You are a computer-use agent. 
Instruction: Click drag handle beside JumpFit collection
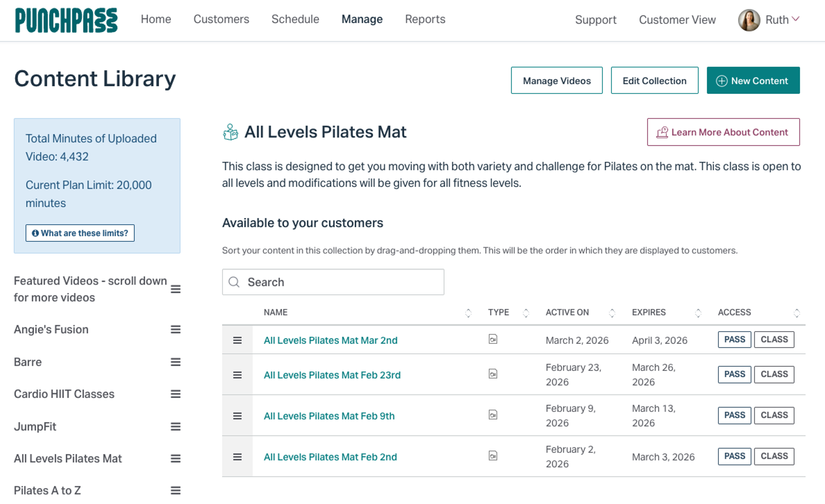click(176, 426)
